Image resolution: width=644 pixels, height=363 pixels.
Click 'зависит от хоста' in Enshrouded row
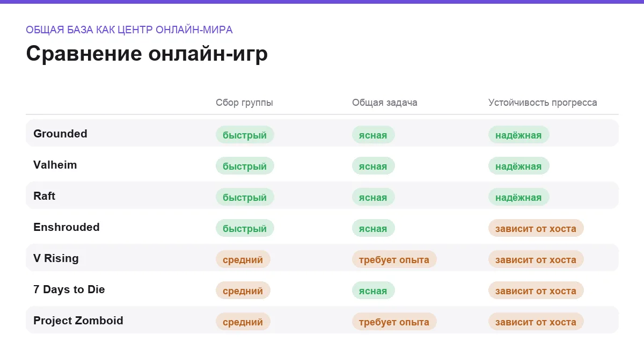pos(536,228)
